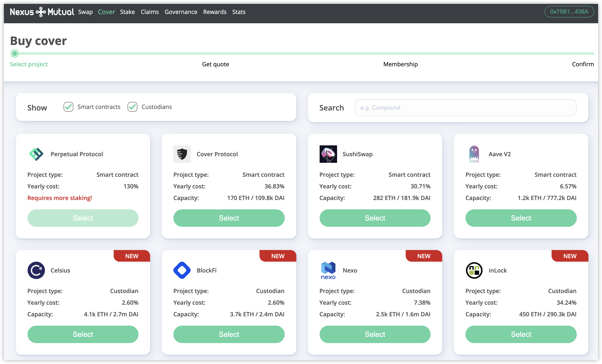Select Nexo cover
The image size is (602, 364).
coord(375,334)
